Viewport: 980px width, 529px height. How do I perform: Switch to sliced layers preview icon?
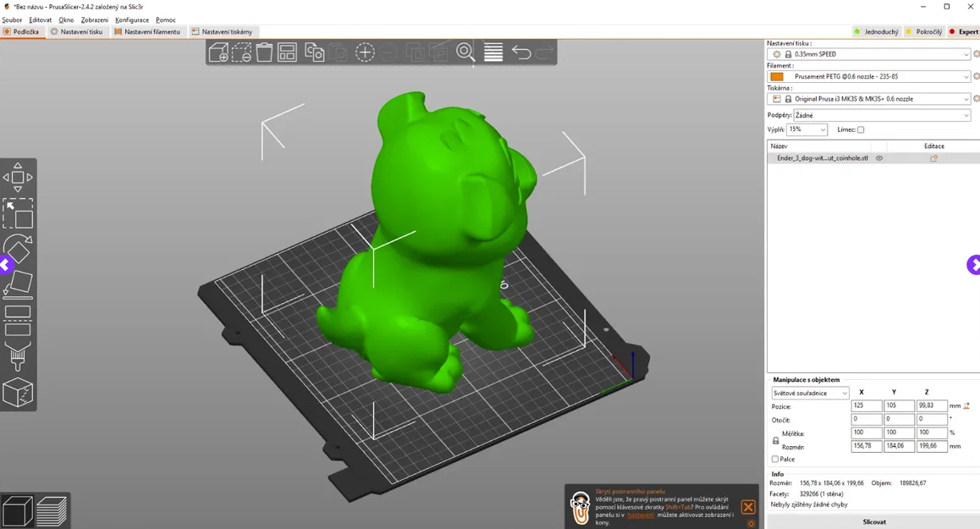coord(52,511)
